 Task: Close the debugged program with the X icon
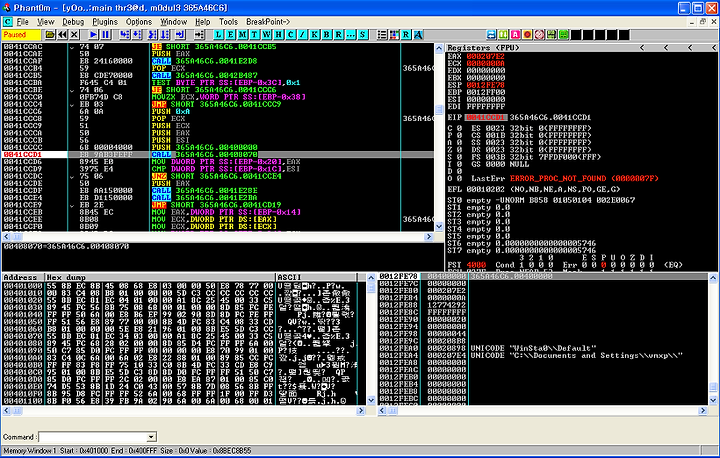(x=74, y=34)
